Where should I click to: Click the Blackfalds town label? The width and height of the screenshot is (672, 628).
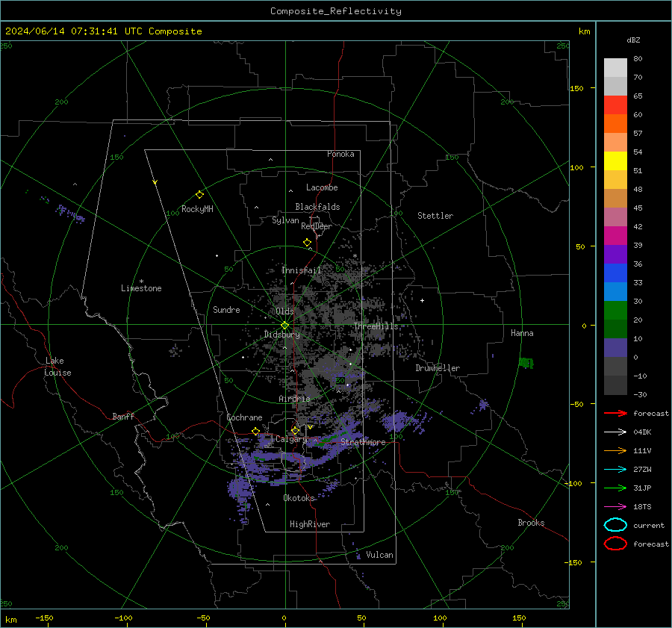(317, 207)
